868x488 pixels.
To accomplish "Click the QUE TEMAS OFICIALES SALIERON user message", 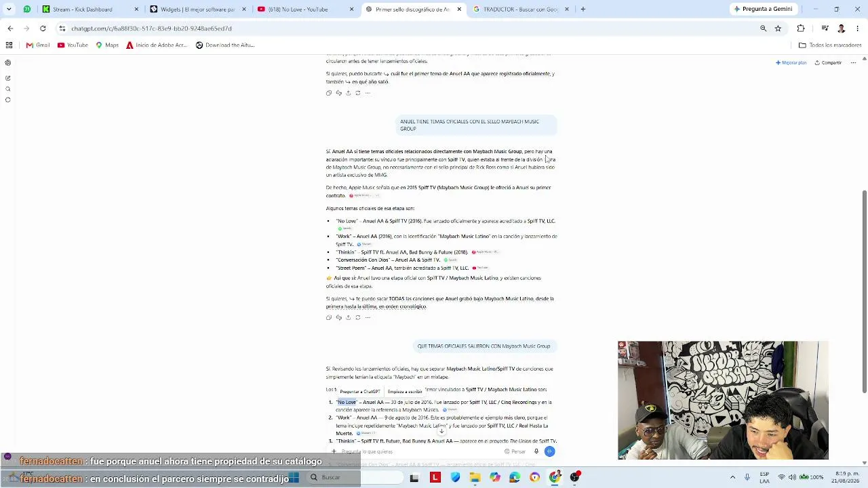I will pos(484,346).
